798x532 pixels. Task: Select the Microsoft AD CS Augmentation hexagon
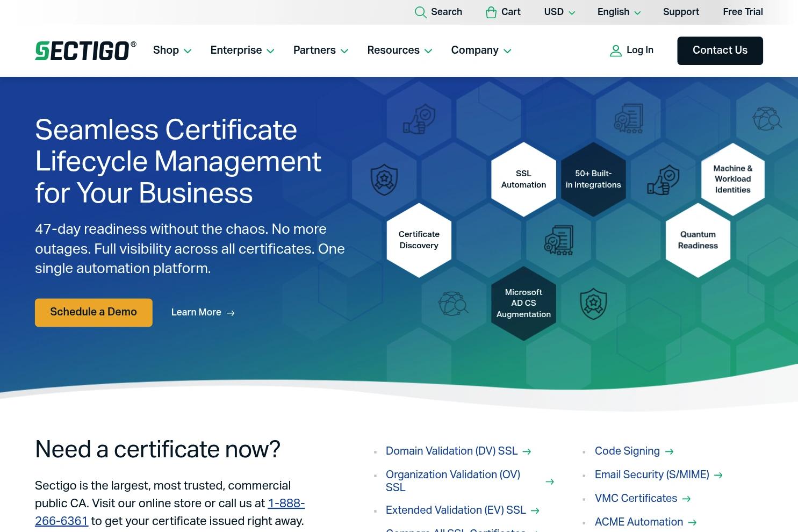pyautogui.click(x=523, y=304)
